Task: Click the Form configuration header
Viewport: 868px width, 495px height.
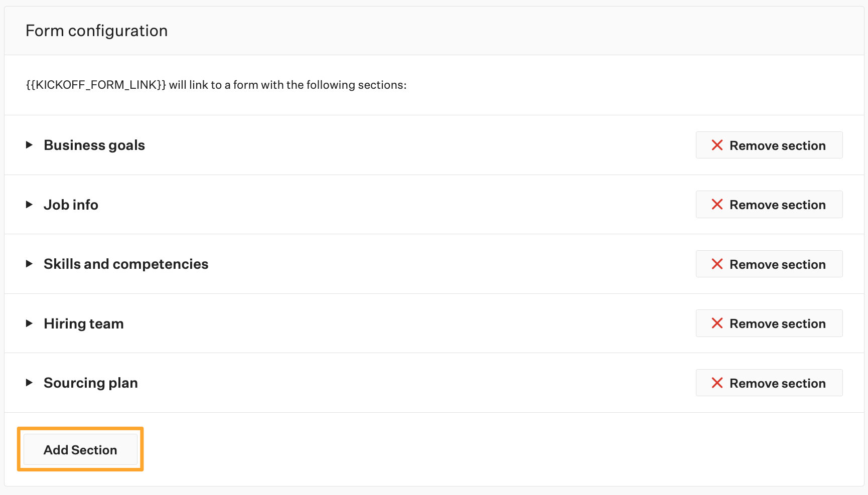Action: (x=96, y=30)
